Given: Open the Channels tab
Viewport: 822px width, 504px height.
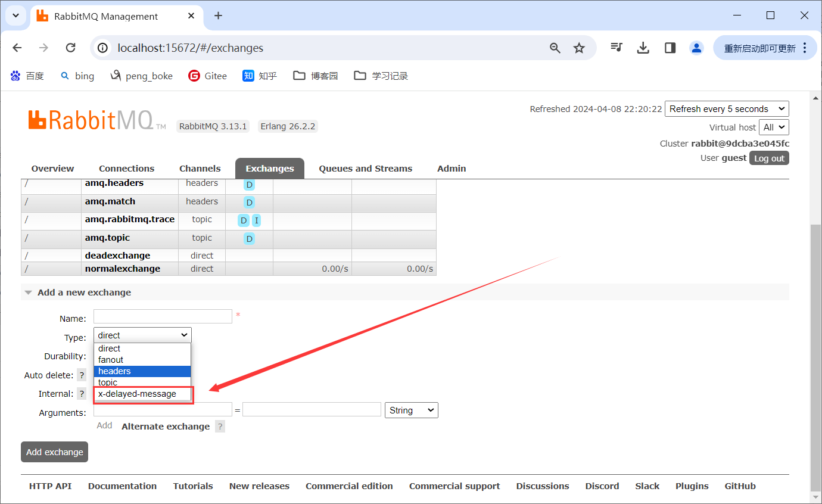Looking at the screenshot, I should [x=200, y=169].
